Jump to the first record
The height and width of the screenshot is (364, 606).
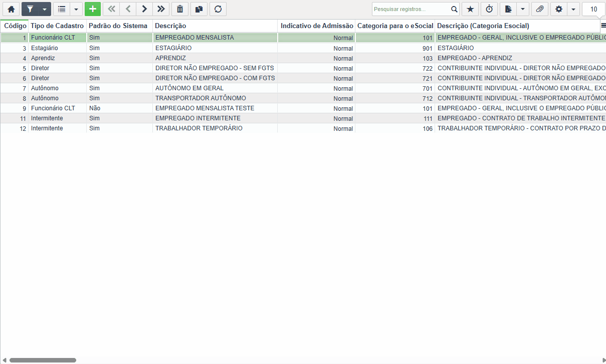[x=111, y=9]
